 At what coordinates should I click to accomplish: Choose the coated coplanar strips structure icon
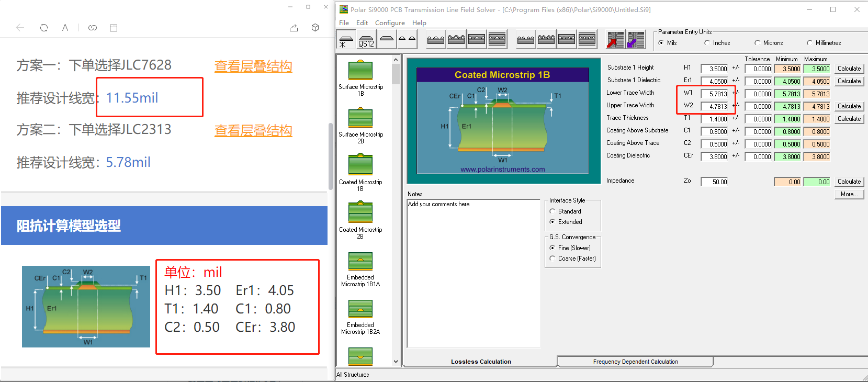click(456, 40)
